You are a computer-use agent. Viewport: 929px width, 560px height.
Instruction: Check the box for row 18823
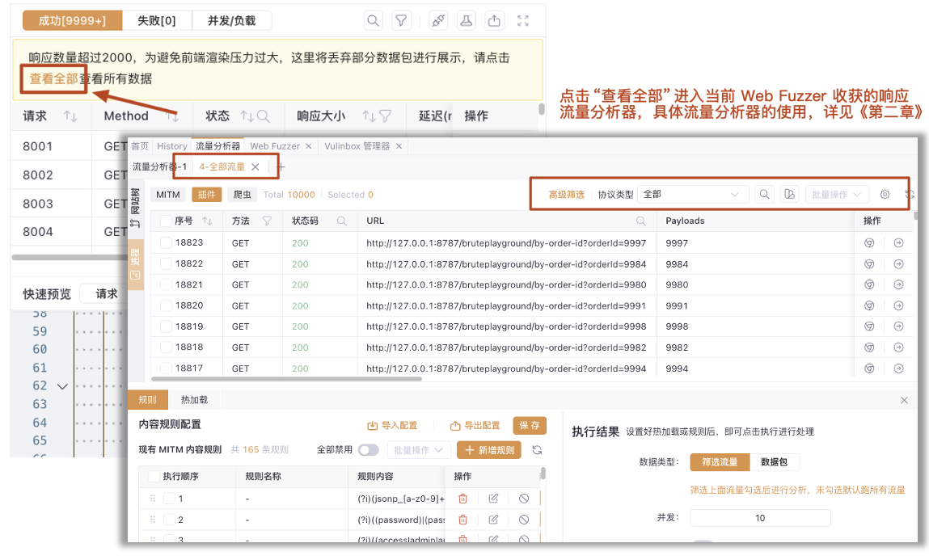(166, 242)
